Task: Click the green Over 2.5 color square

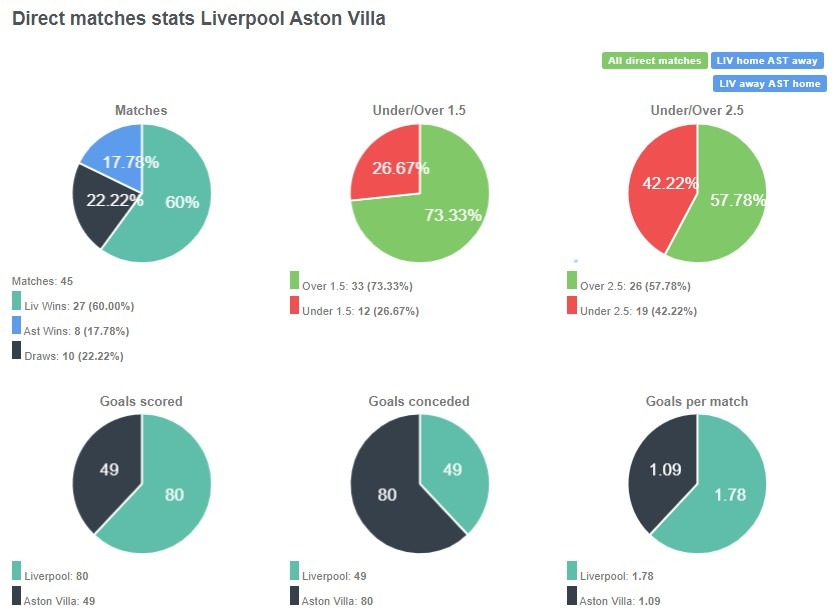Action: point(570,285)
